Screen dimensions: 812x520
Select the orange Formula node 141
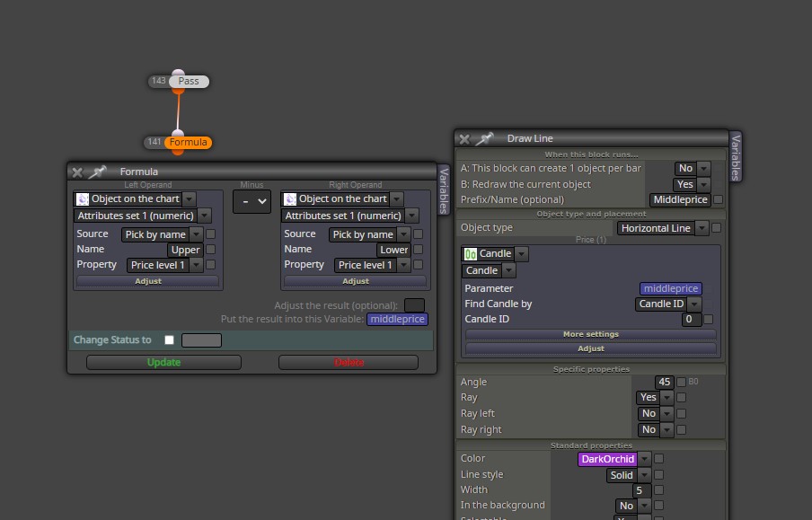point(188,143)
